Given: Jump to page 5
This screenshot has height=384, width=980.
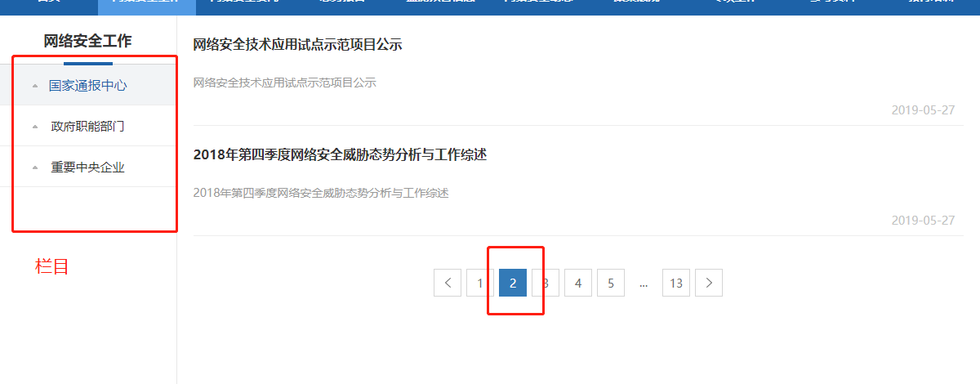Looking at the screenshot, I should [611, 283].
